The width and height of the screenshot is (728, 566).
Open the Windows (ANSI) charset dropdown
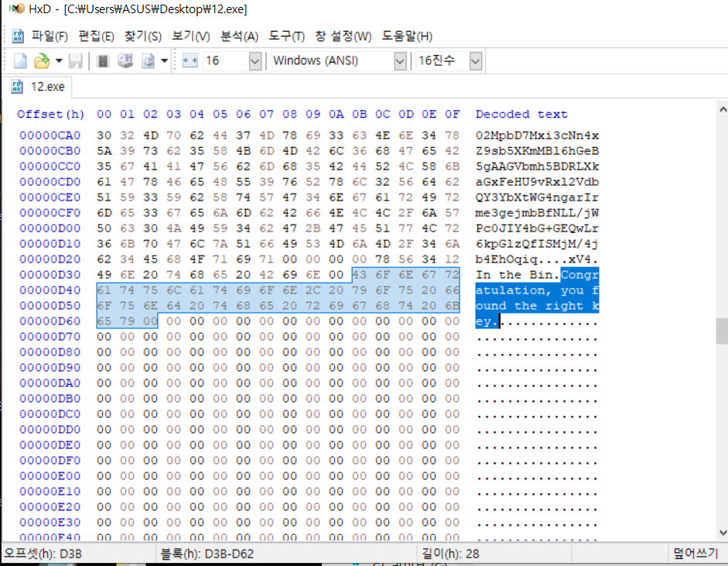coord(400,61)
